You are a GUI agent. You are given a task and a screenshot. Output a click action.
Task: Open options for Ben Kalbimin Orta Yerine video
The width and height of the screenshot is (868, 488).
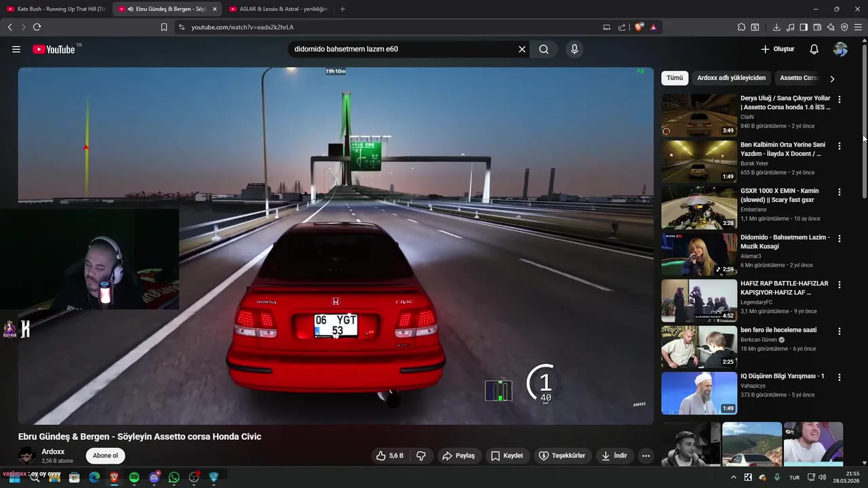[840, 146]
